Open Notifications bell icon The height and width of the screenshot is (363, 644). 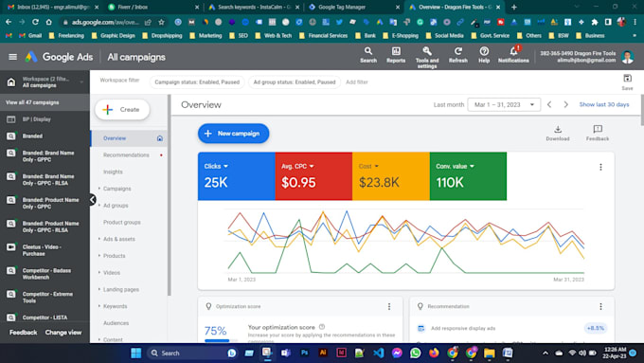click(514, 51)
